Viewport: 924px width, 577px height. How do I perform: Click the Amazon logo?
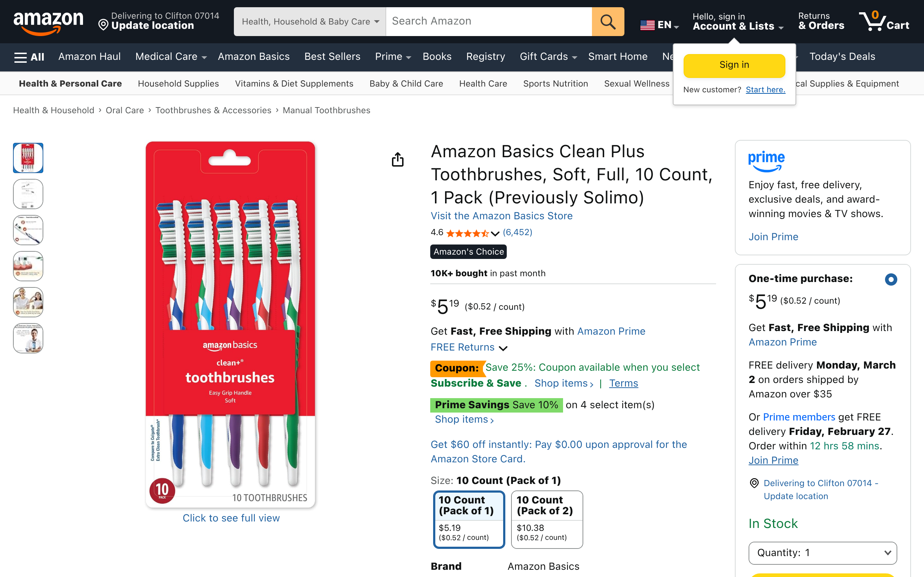48,22
